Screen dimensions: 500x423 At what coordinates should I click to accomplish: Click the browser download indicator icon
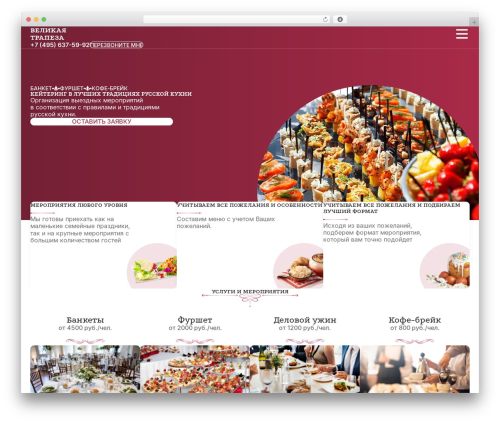[x=340, y=19]
